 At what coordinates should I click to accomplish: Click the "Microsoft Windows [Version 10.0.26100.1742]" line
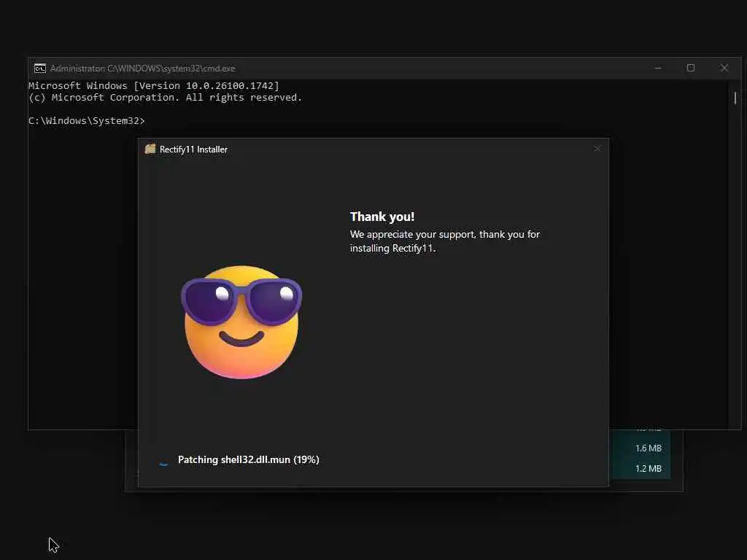coord(153,86)
